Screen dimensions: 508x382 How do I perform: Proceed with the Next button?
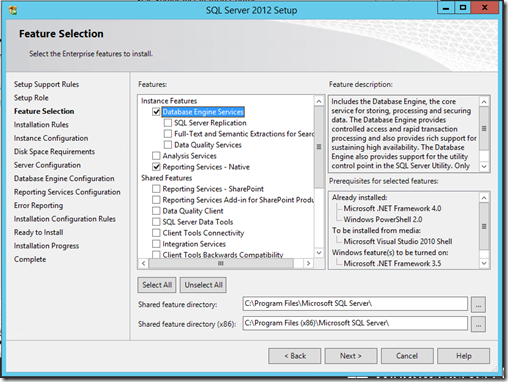click(x=351, y=356)
